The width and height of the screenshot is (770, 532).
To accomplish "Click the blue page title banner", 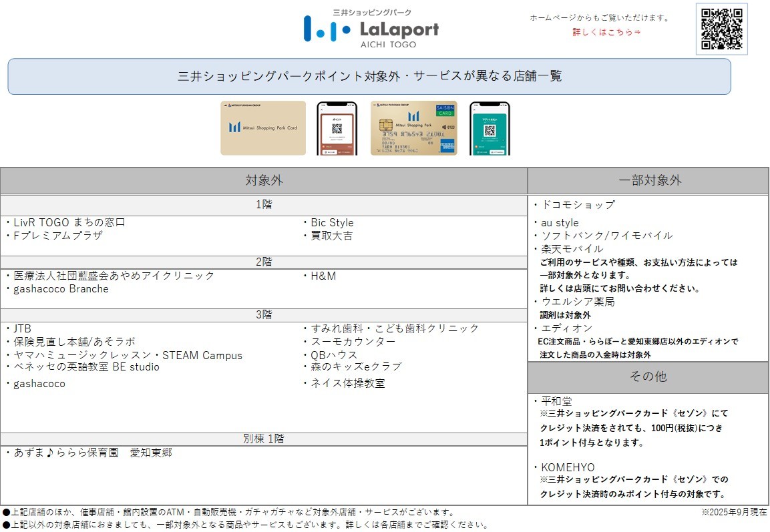I will point(369,76).
